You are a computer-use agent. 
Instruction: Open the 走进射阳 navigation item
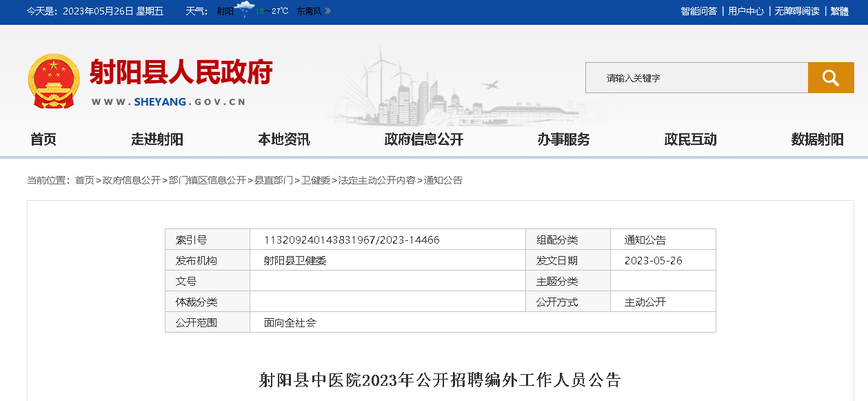pyautogui.click(x=157, y=139)
